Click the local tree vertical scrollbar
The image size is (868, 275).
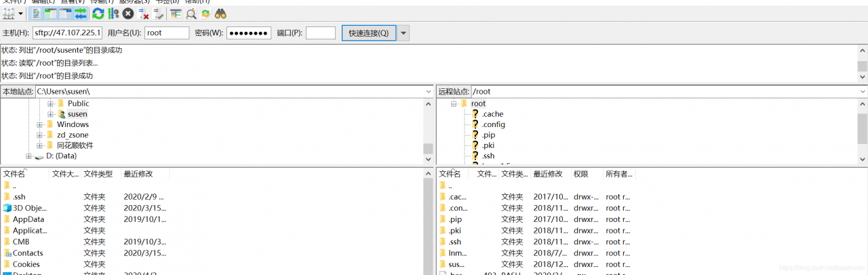pos(428,130)
